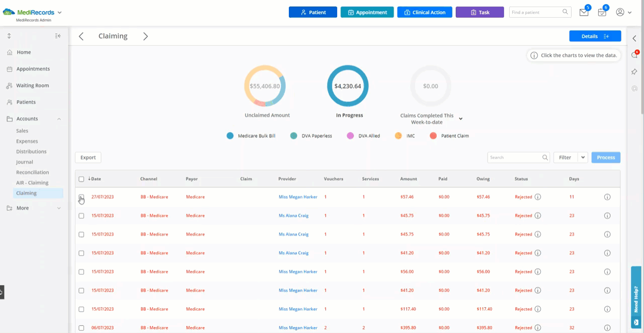
Task: Select the 27/07/2023 claim row checkbox
Action: tap(82, 197)
